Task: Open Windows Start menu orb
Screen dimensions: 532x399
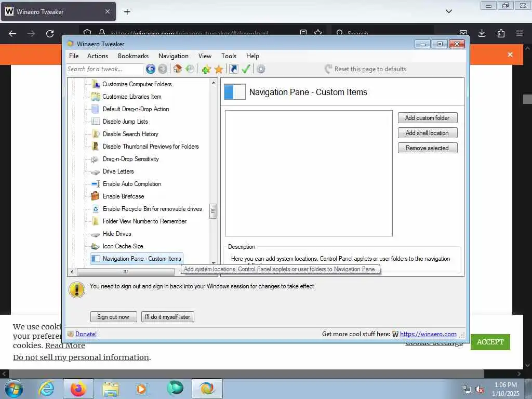Action: tap(14, 389)
